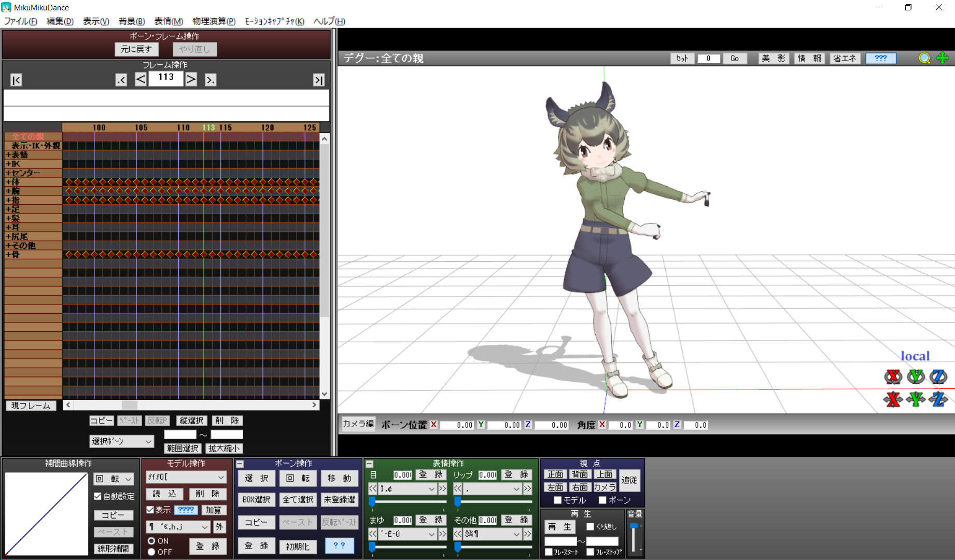Viewport: 955px width, 560px height.
Task: Previous eye morph arrow (<<)
Action: pyautogui.click(x=373, y=488)
